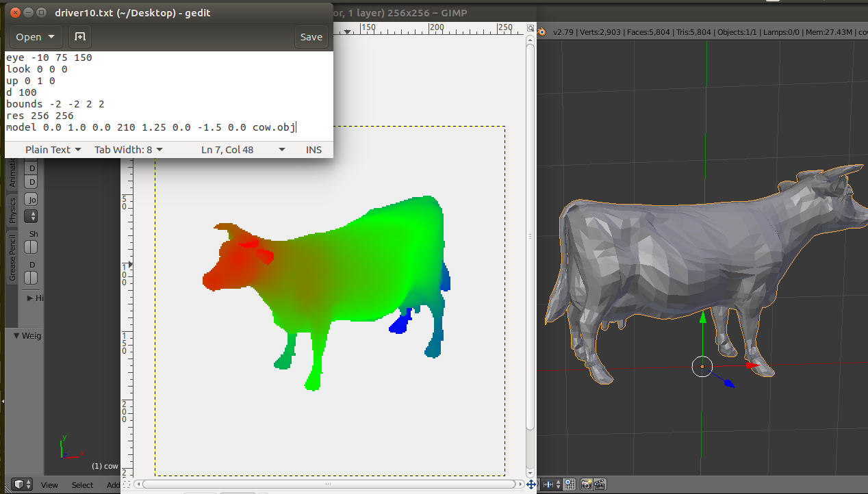Click the OpenGL render animation clapperboard icon
Viewport: 868px width, 494px height.
[600, 484]
